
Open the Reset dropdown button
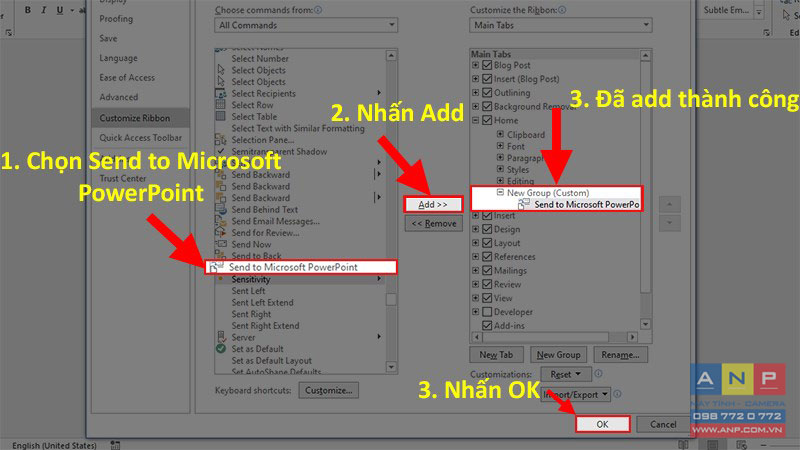566,374
